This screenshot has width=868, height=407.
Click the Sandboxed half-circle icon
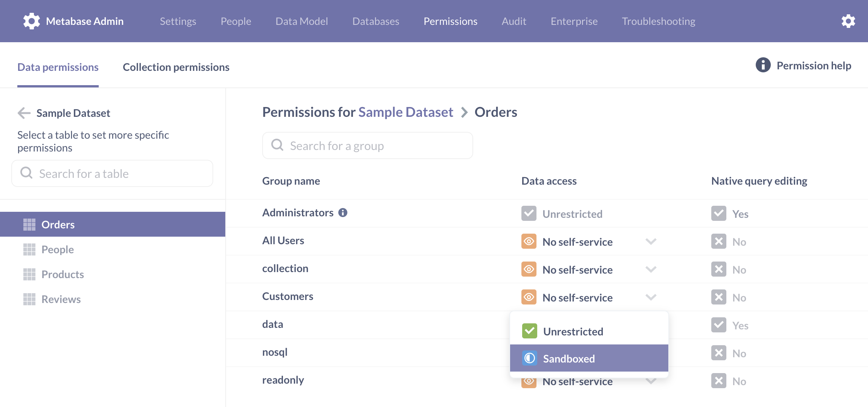[x=530, y=358]
